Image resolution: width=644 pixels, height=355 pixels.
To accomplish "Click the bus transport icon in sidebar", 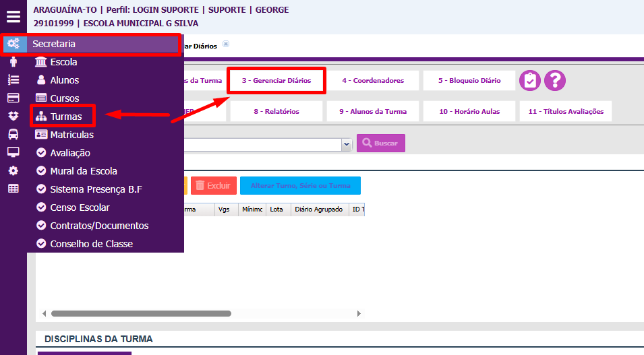I will pos(13,134).
